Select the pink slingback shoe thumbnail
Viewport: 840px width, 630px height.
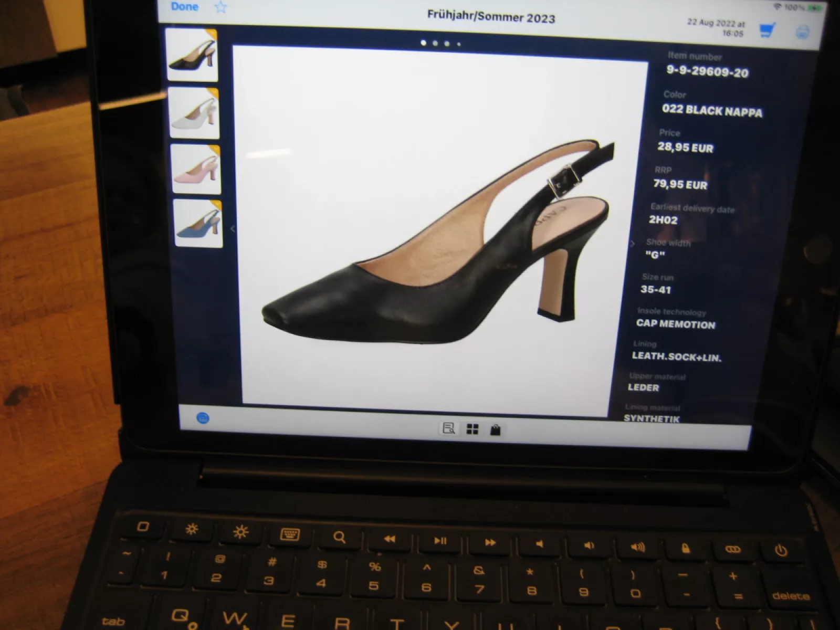[x=197, y=170]
